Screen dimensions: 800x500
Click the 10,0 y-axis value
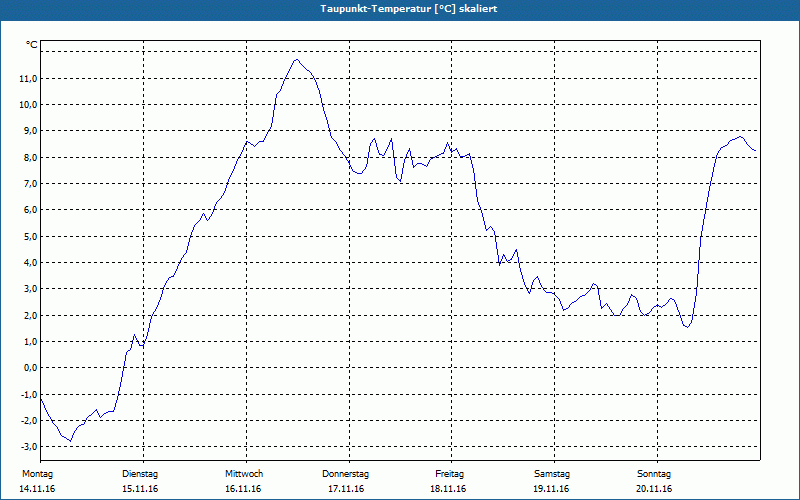click(x=29, y=105)
